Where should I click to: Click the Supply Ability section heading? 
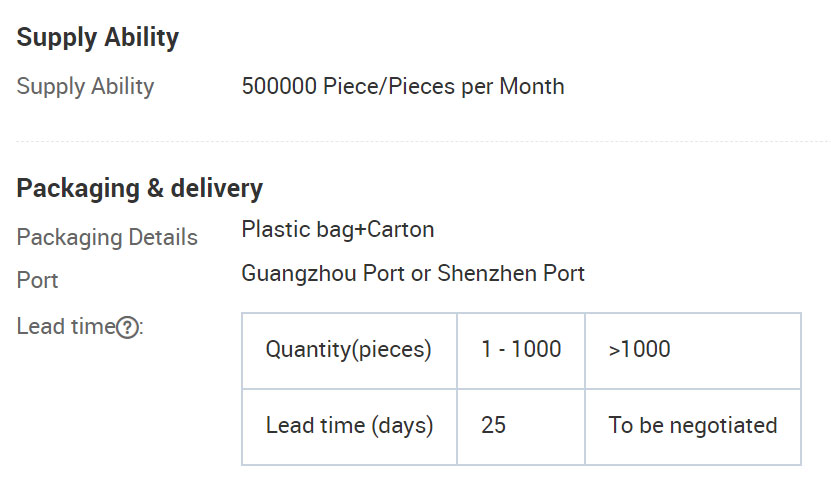point(98,38)
